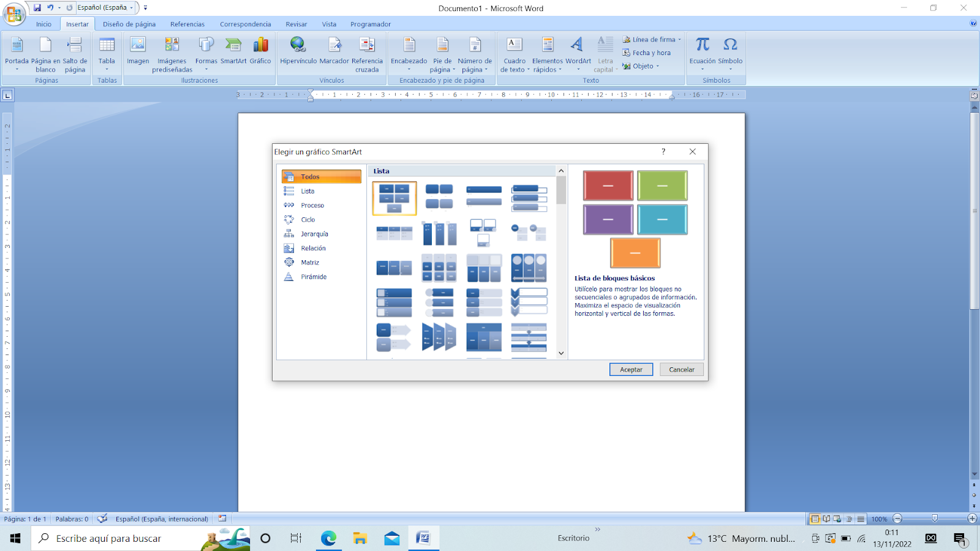Open the Vista tab
The width and height of the screenshot is (980, 551).
pyautogui.click(x=330, y=24)
